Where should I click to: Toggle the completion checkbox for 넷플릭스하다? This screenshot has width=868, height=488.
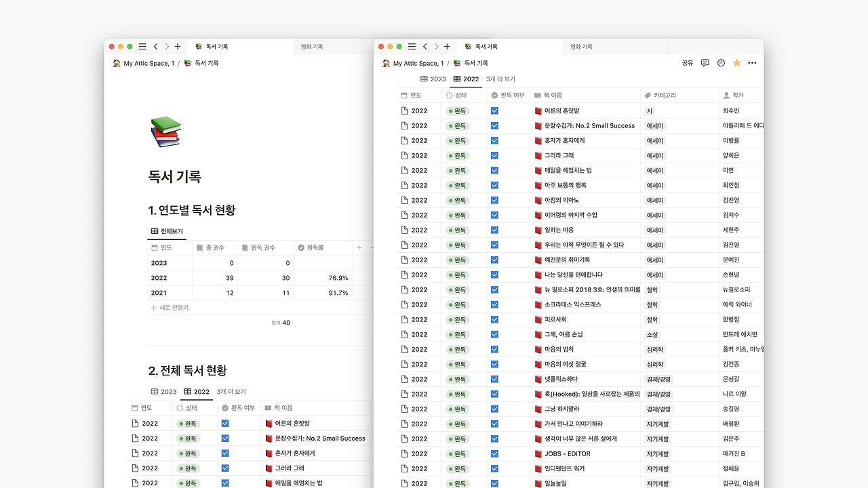pyautogui.click(x=494, y=379)
